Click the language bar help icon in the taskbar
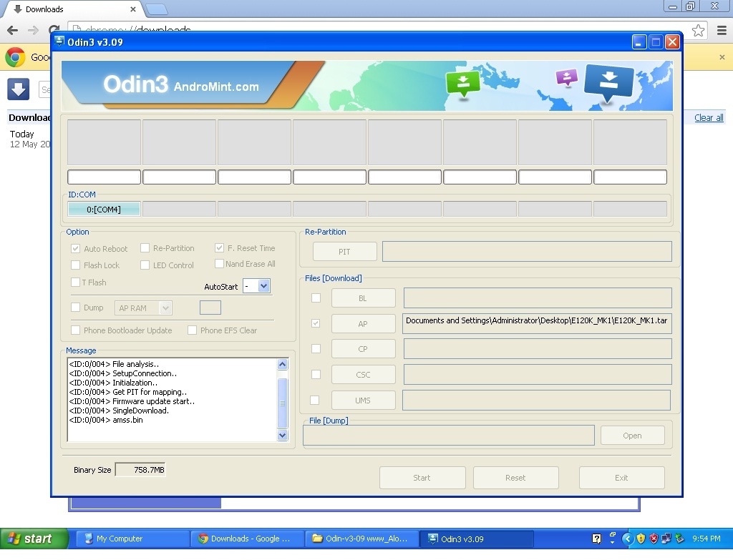The image size is (733, 560). [x=596, y=539]
